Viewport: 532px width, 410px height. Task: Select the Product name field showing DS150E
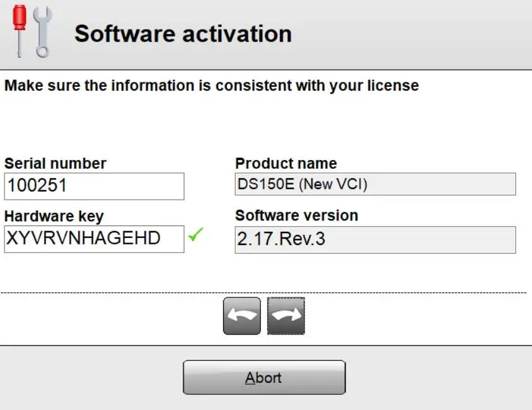pyautogui.click(x=375, y=185)
